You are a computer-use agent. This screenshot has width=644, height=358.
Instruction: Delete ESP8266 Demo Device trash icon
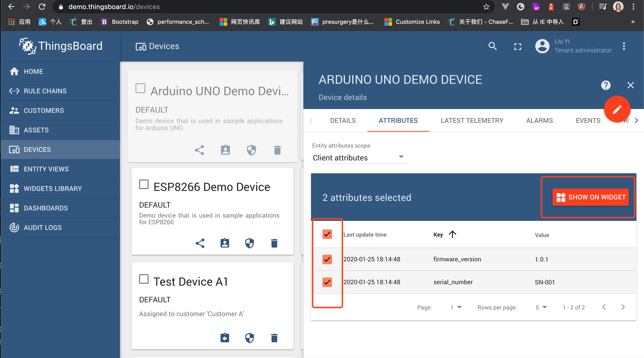274,243
